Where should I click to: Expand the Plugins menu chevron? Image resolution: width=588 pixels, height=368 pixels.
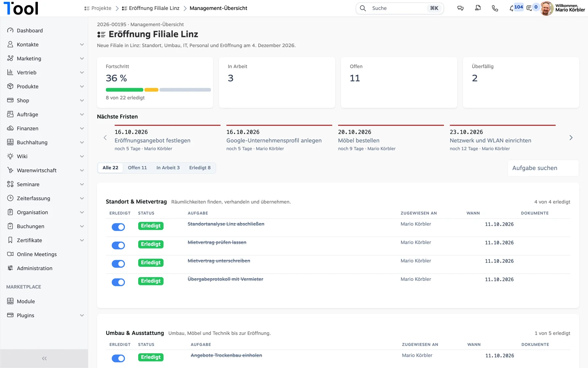82,315
